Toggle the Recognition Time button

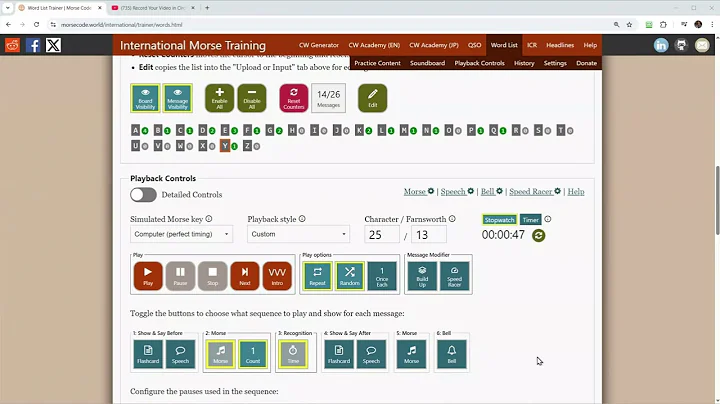pos(293,354)
